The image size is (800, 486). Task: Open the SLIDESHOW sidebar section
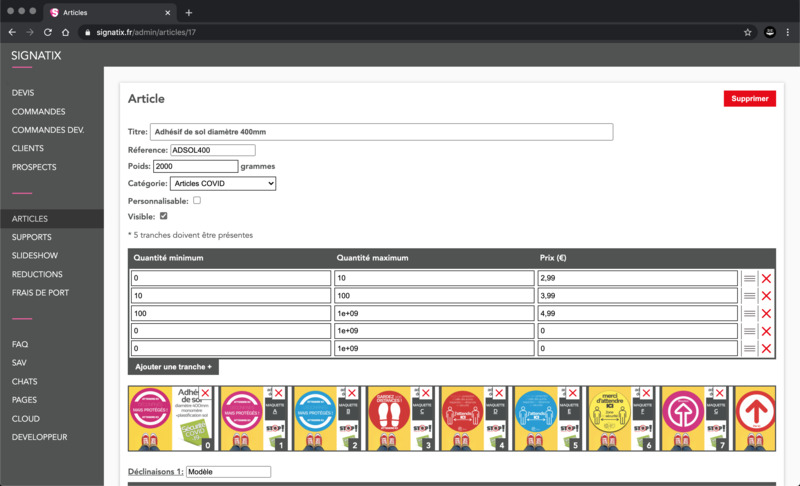(36, 256)
